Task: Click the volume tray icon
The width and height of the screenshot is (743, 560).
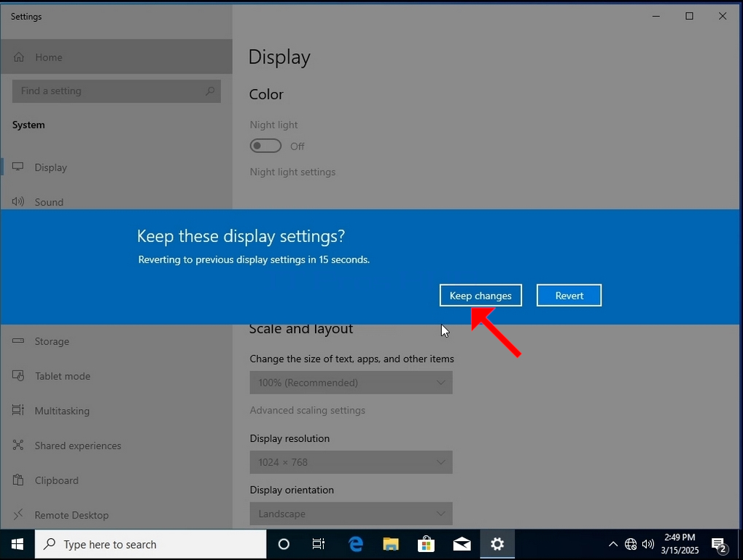Action: [648, 545]
